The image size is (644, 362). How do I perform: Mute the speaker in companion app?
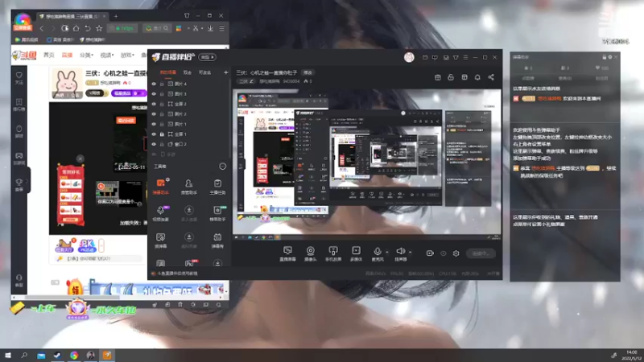400,251
